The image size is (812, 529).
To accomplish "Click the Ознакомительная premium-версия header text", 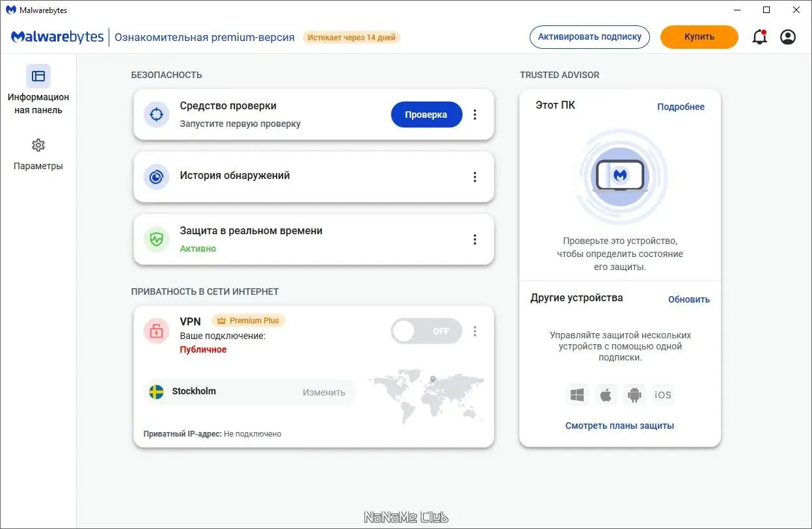I will (x=204, y=37).
